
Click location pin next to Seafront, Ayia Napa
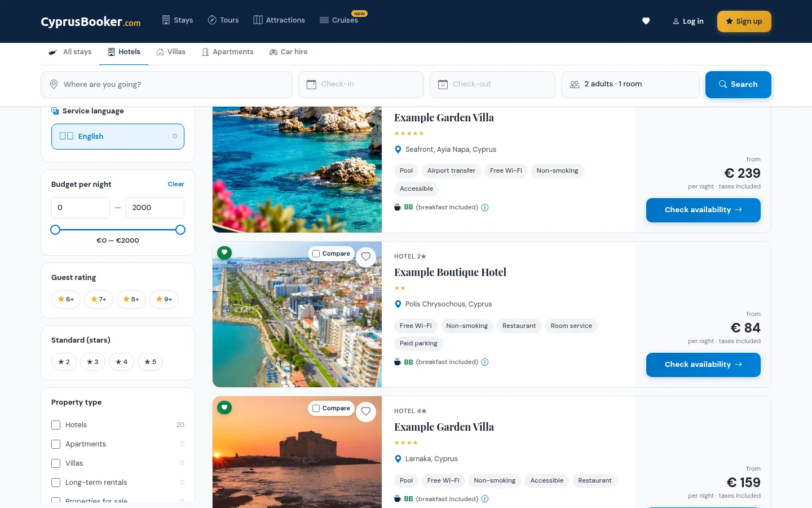(x=398, y=150)
